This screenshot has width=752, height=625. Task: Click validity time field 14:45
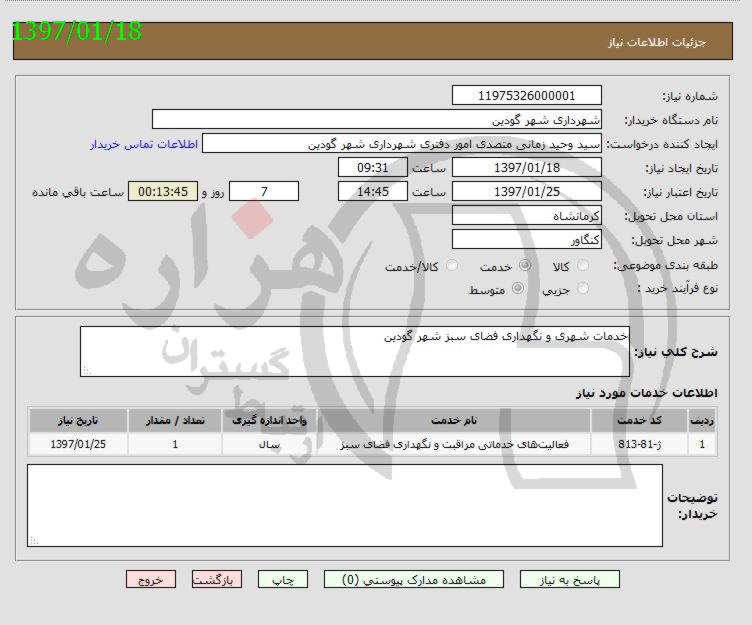point(373,191)
